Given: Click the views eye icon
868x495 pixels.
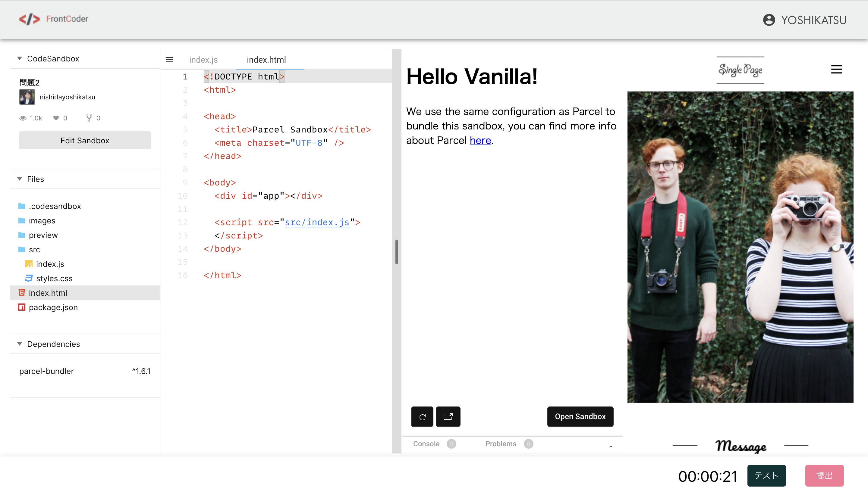Looking at the screenshot, I should pos(23,118).
